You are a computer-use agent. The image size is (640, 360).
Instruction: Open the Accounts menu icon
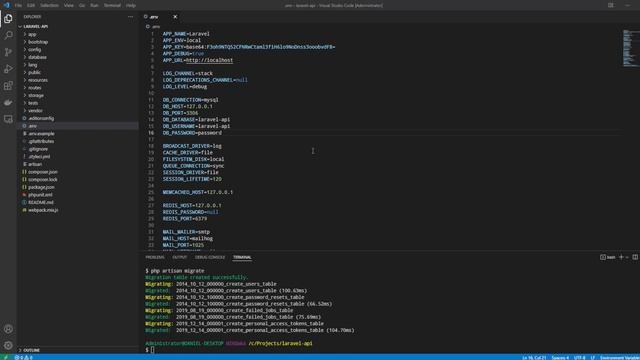click(8, 329)
